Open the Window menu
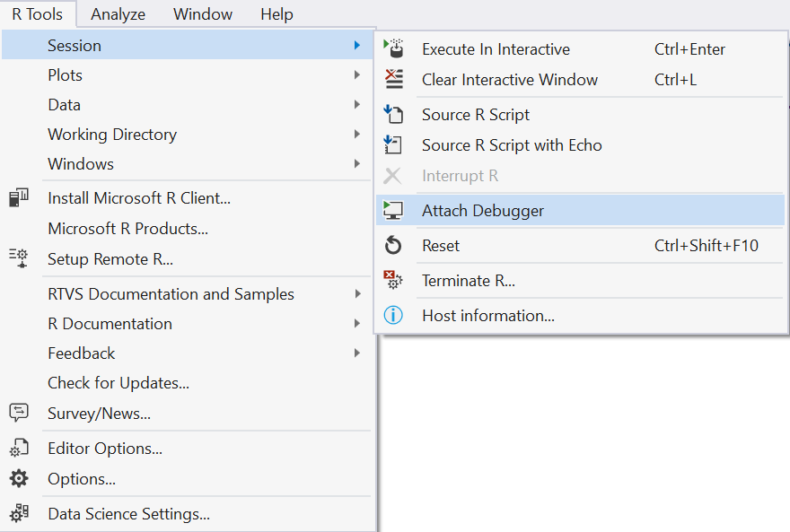The width and height of the screenshot is (790, 532). point(203,14)
